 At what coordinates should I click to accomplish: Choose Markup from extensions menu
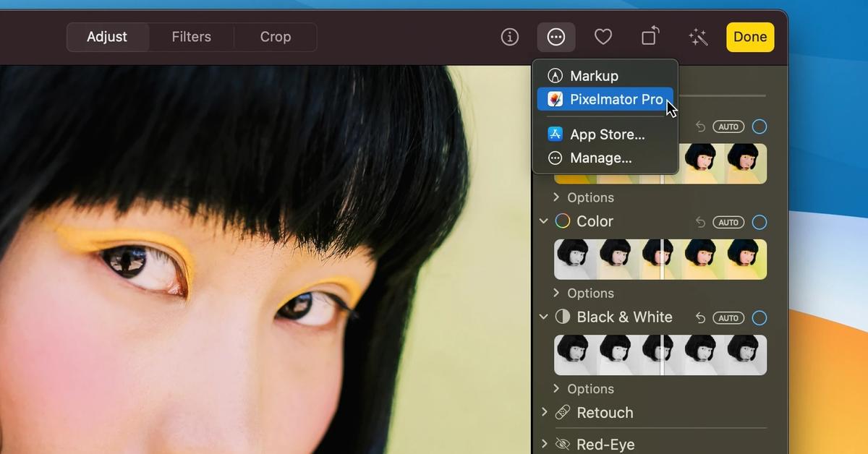[605, 76]
